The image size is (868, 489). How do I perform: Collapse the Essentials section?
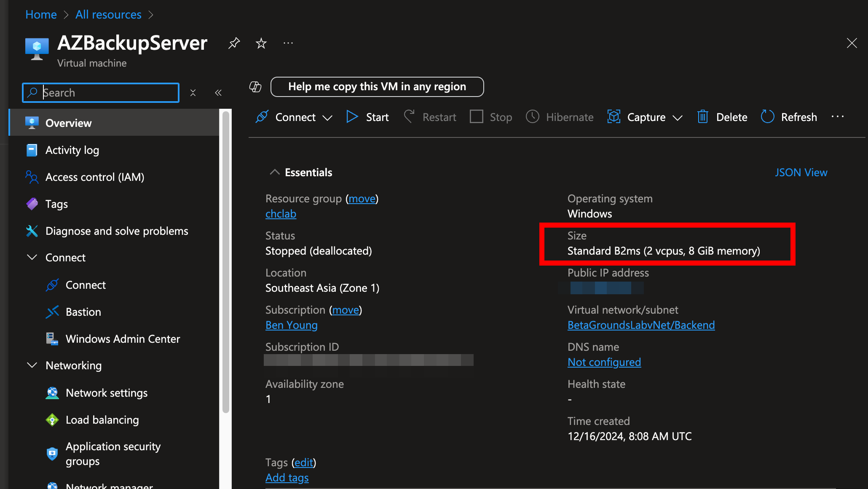[275, 172]
